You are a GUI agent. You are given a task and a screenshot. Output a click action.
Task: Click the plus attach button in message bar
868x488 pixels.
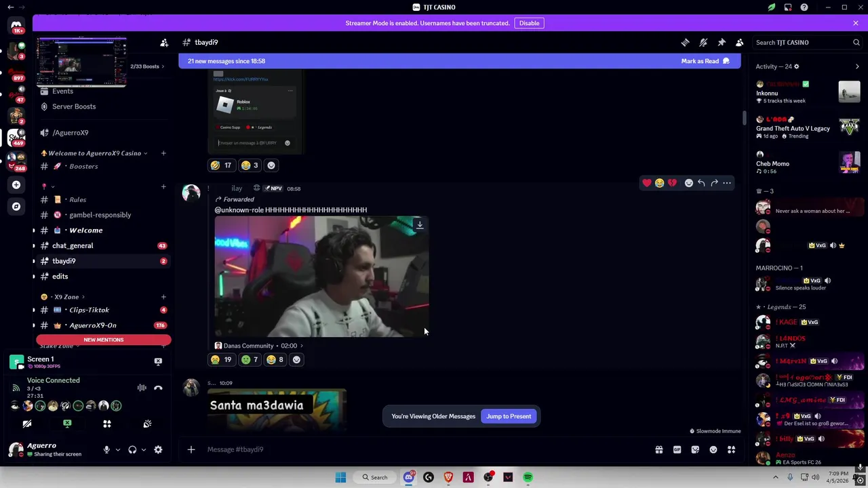pyautogui.click(x=191, y=449)
